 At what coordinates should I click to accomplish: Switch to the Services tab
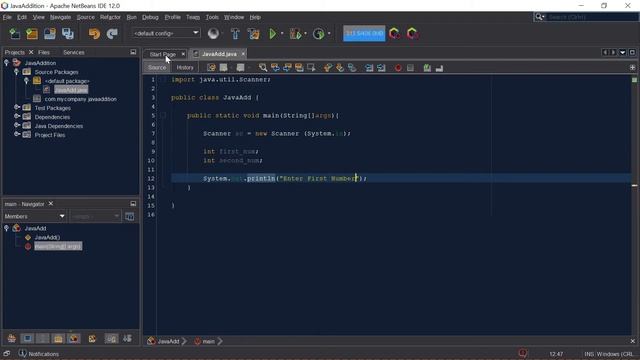click(x=74, y=52)
